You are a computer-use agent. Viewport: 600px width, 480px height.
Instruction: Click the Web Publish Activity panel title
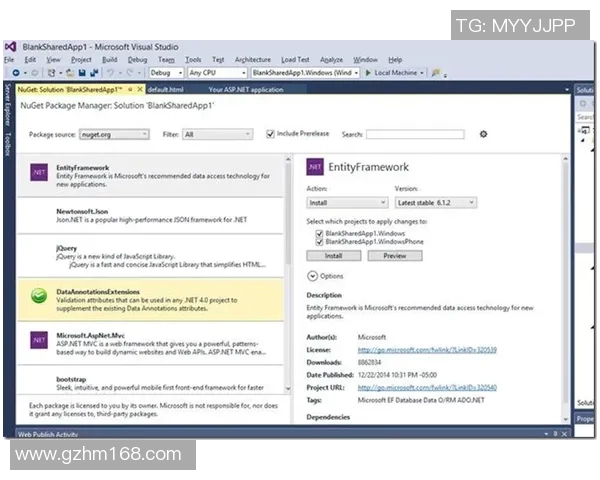[x=48, y=434]
